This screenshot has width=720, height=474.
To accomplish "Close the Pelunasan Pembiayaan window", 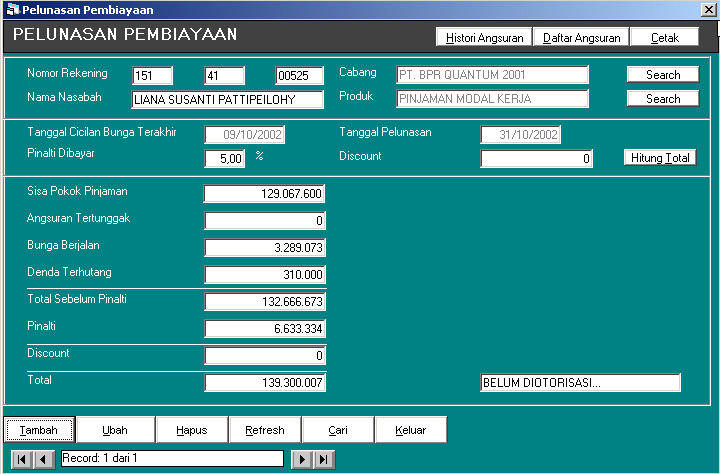I will [x=709, y=10].
